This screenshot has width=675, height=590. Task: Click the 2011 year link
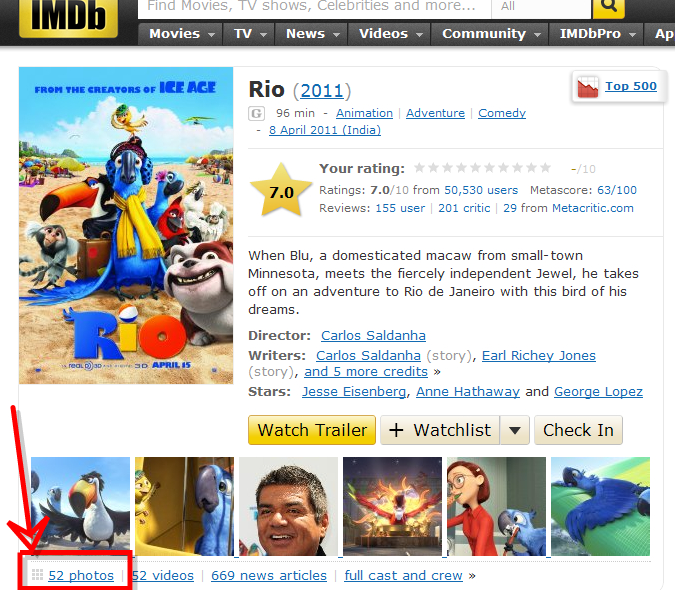click(322, 91)
